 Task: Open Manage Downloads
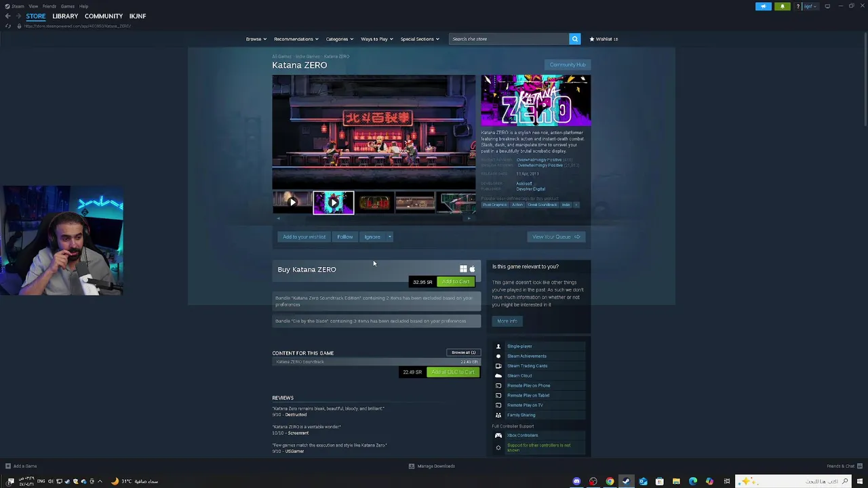tap(431, 466)
